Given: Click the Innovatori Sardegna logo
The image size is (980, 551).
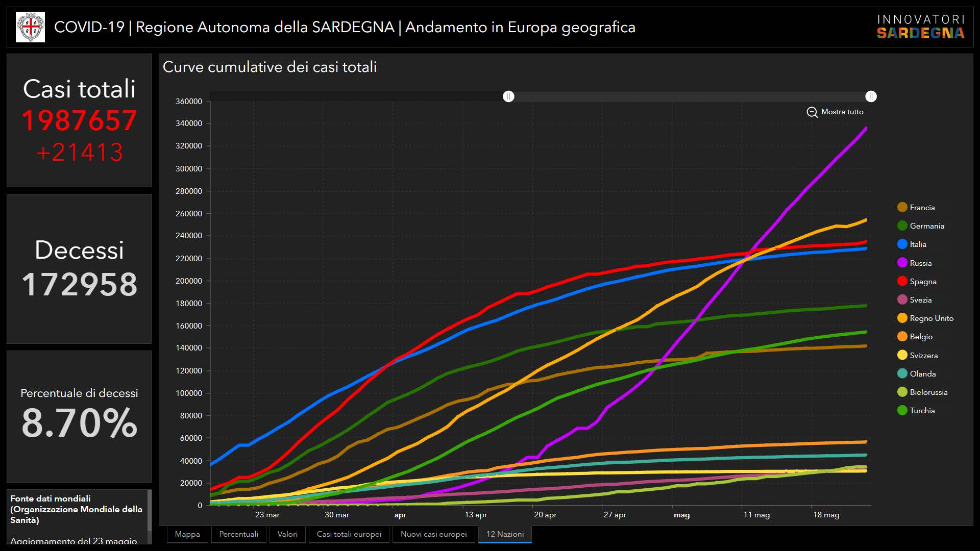Looking at the screenshot, I should click(920, 27).
